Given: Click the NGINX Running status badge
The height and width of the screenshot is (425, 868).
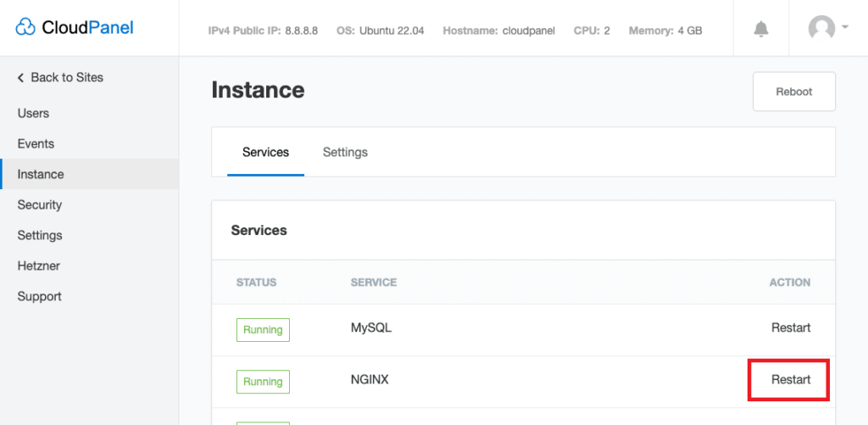Looking at the screenshot, I should point(263,382).
